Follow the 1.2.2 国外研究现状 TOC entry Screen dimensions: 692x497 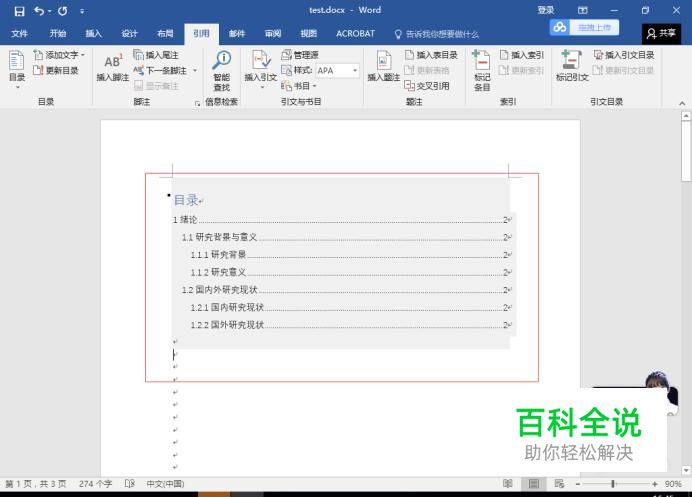[x=351, y=325]
